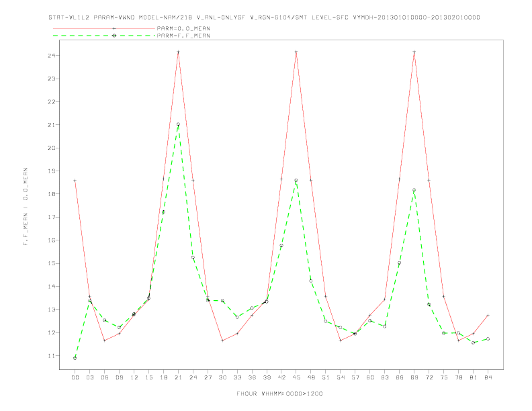Screen dimensions: 532x411
Task: Click the vertical y-axis title F.F_MEAN | O.O_MEAN
Action: point(26,207)
